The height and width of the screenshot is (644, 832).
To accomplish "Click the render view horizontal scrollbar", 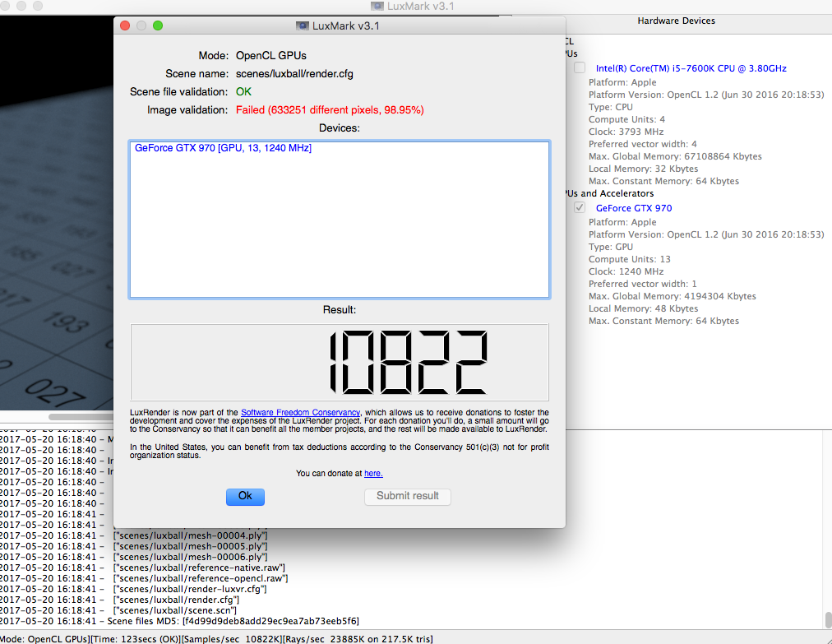I will (x=81, y=417).
